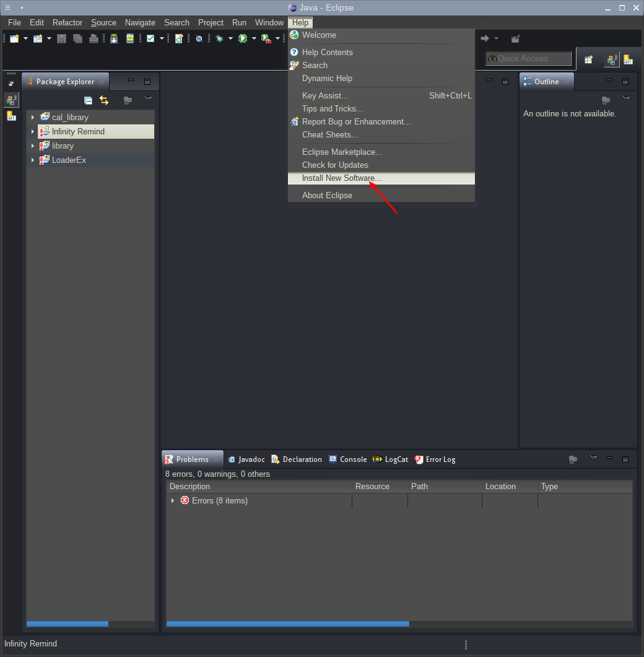Click the New wizard toolbar icon
Image resolution: width=644 pixels, height=657 pixels.
pyautogui.click(x=14, y=38)
